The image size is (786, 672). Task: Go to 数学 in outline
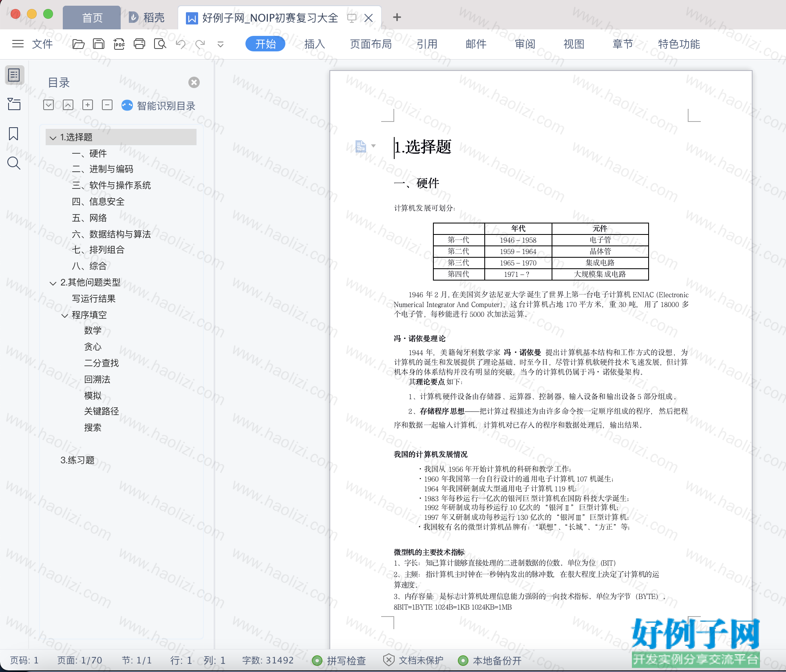coord(93,330)
